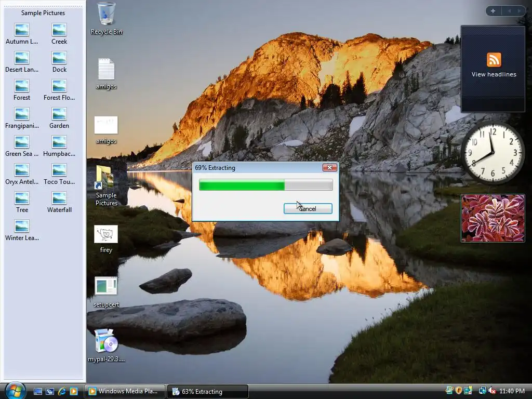The image size is (532, 399).
Task: Select the Frangipani picture icon
Action: pos(22,118)
